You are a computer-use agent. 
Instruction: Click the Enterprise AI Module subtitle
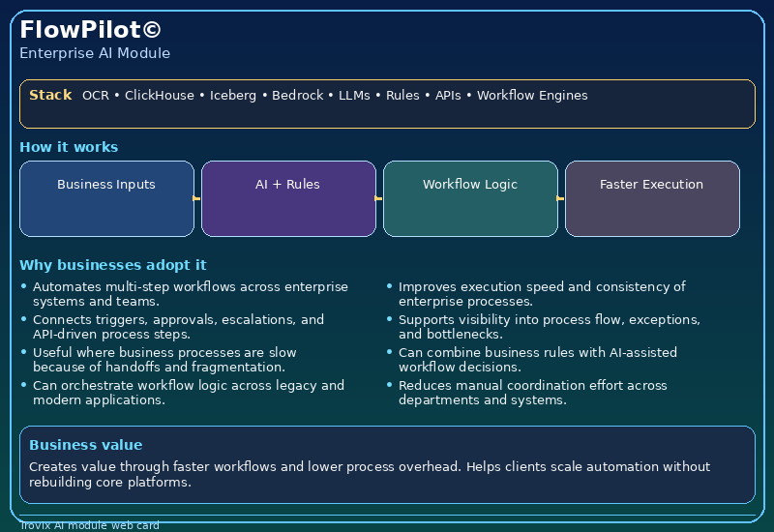click(x=95, y=53)
